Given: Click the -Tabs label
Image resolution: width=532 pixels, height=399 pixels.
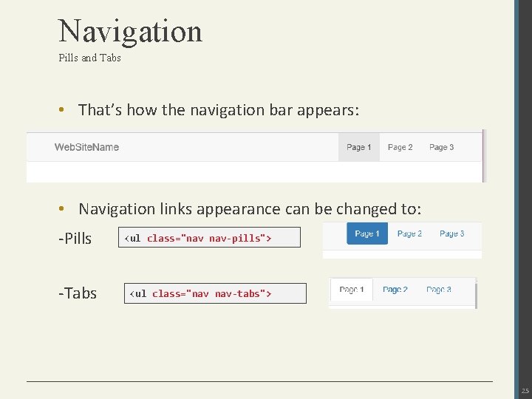Looking at the screenshot, I should tap(78, 293).
